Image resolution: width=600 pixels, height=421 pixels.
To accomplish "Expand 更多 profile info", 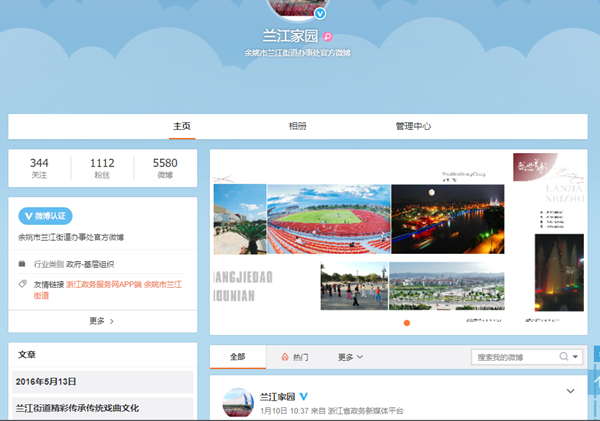I will tap(103, 321).
